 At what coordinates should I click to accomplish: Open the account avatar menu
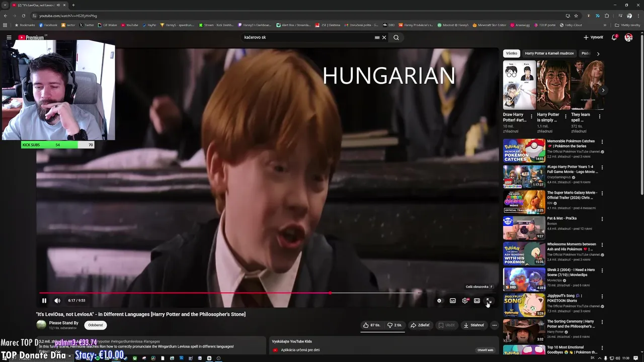pos(628,37)
